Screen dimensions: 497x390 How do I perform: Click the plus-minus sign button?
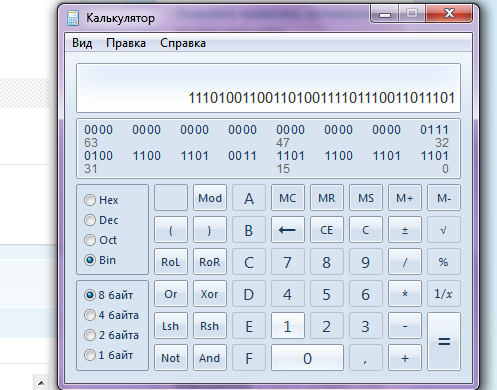405,230
